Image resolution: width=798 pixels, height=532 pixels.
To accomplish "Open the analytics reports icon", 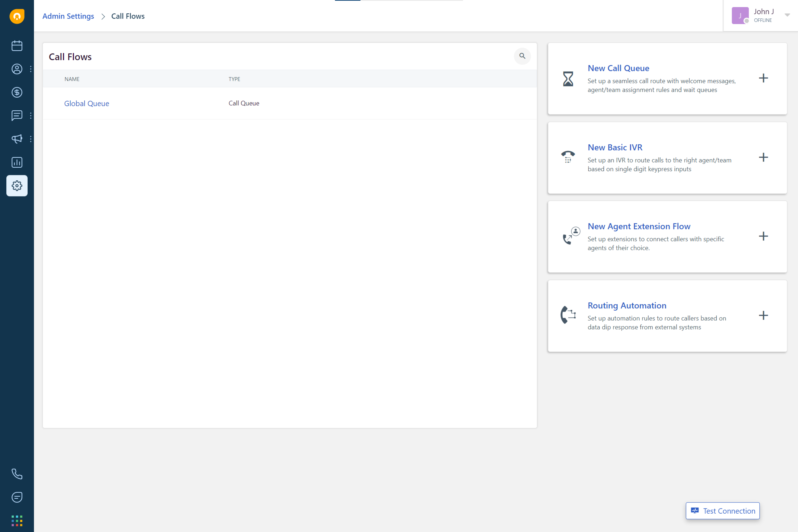I will click(x=17, y=162).
